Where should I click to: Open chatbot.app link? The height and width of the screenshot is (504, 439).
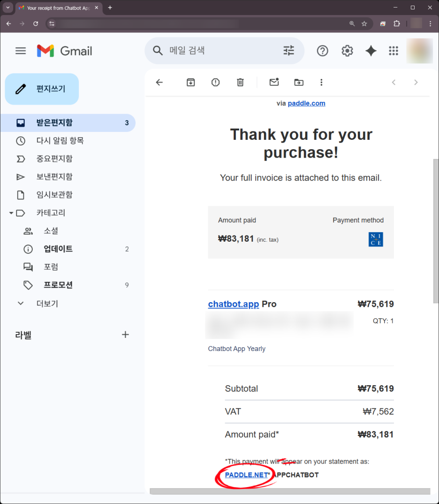pyautogui.click(x=234, y=304)
